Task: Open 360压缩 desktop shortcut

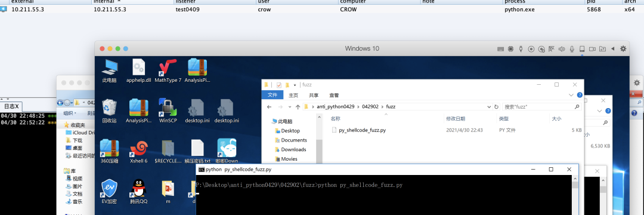Action: (109, 151)
